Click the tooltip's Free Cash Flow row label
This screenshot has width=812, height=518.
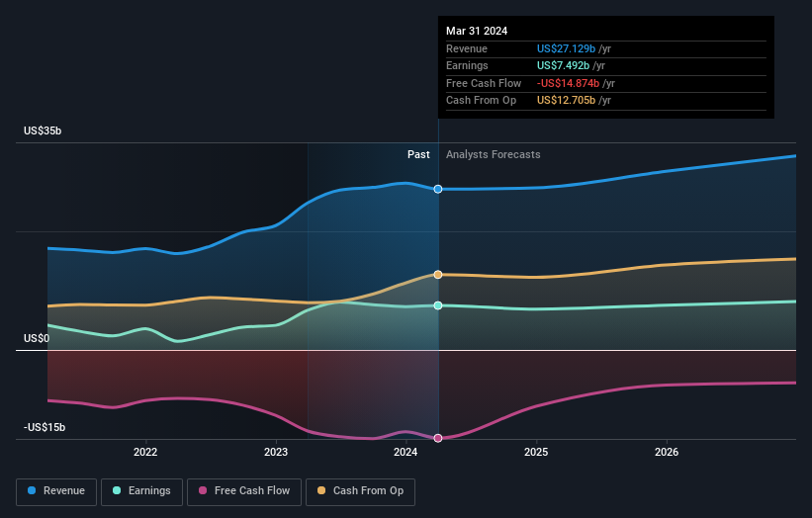[x=484, y=83]
